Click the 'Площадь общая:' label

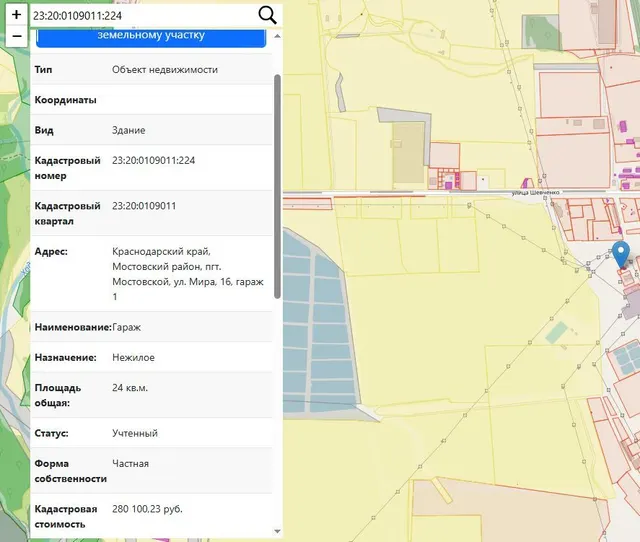point(58,395)
